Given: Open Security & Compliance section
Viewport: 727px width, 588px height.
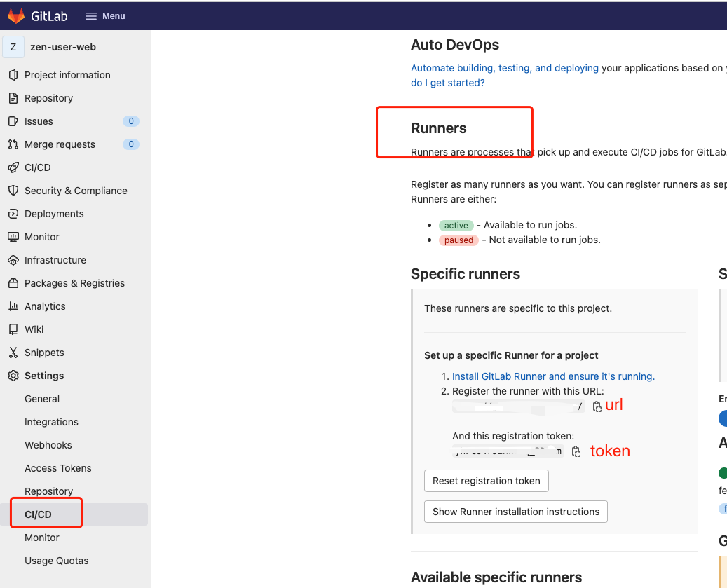Looking at the screenshot, I should (x=76, y=191).
